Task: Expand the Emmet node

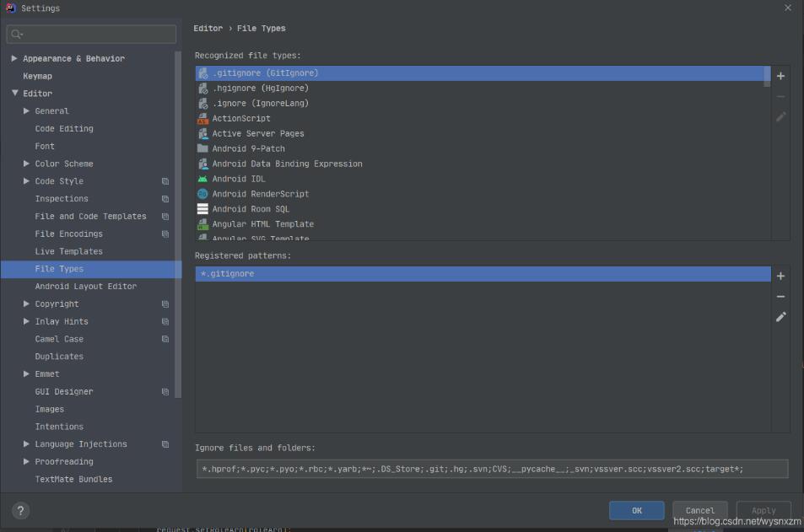Action: tap(26, 374)
